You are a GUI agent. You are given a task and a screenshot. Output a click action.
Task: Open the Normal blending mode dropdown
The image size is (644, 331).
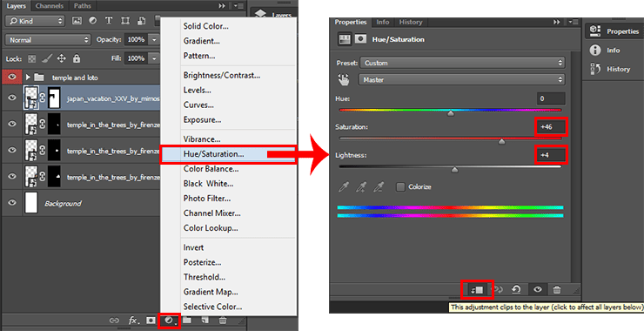point(48,40)
